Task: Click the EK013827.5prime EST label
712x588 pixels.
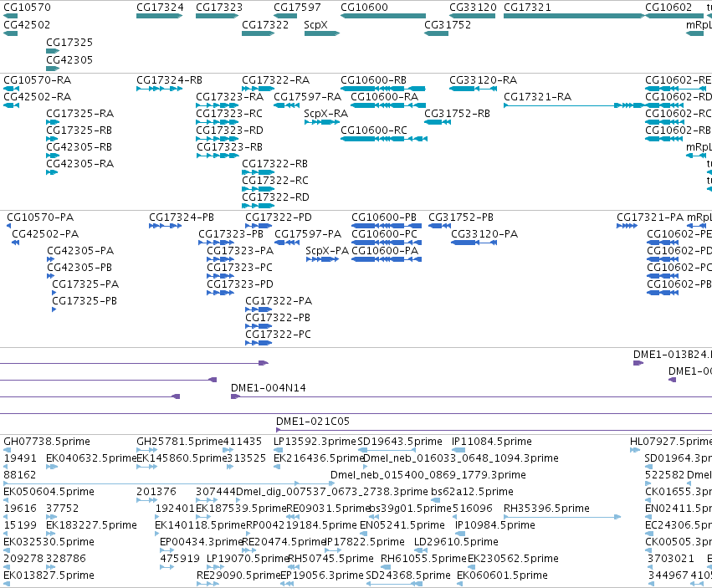Action: point(49,575)
